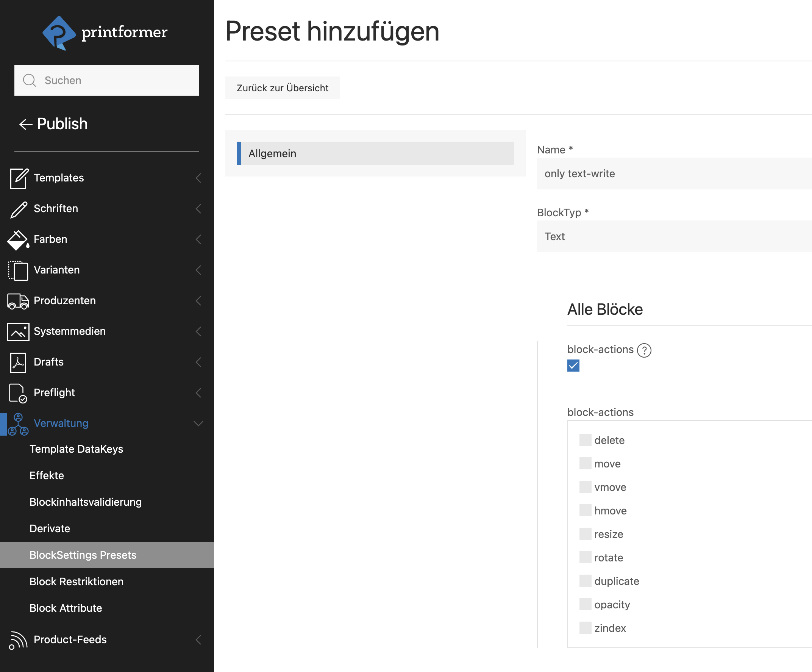
Task: Click the Produzenten truck icon
Action: tap(18, 301)
